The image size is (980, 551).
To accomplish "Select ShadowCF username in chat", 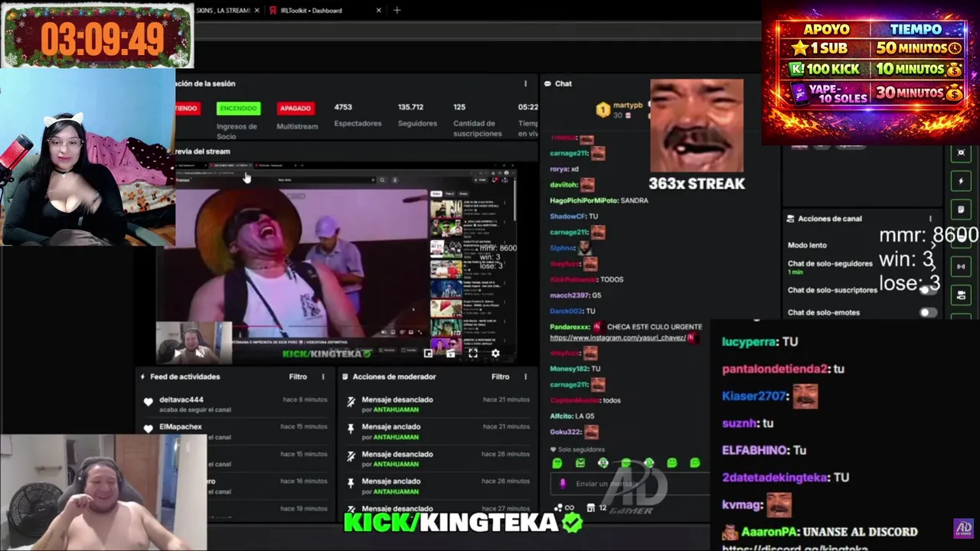I will pos(567,217).
